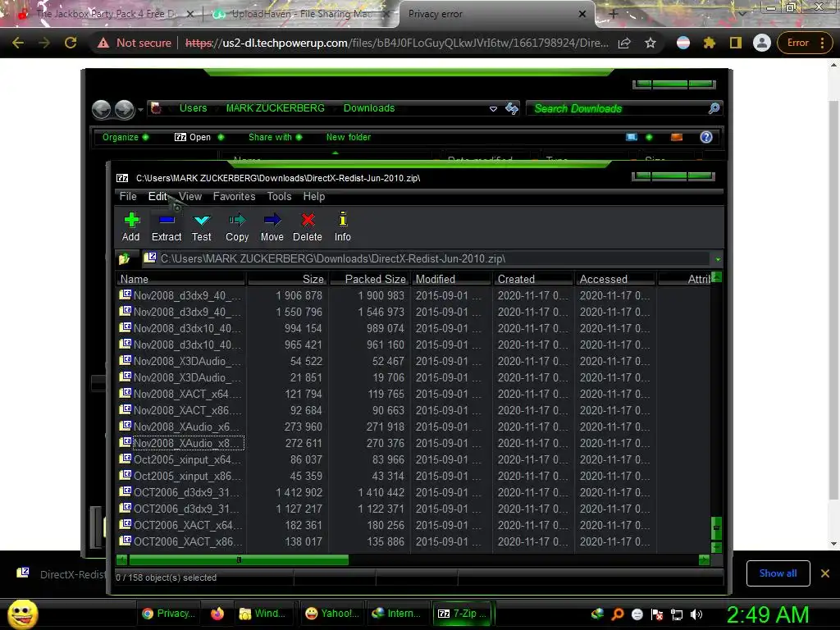Go back in the browser
Image resolution: width=840 pixels, height=630 pixels.
tap(18, 43)
